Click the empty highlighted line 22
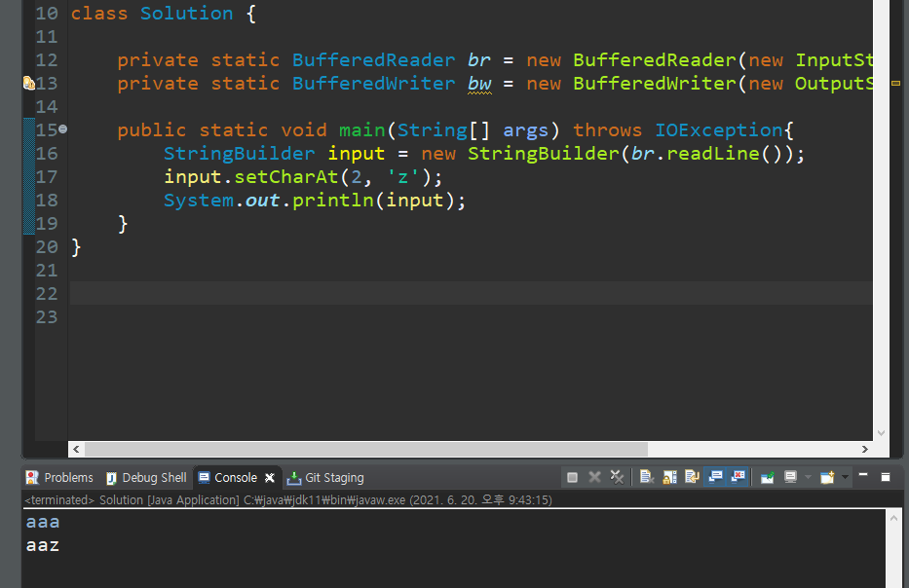This screenshot has height=588, width=909. pos(471,294)
